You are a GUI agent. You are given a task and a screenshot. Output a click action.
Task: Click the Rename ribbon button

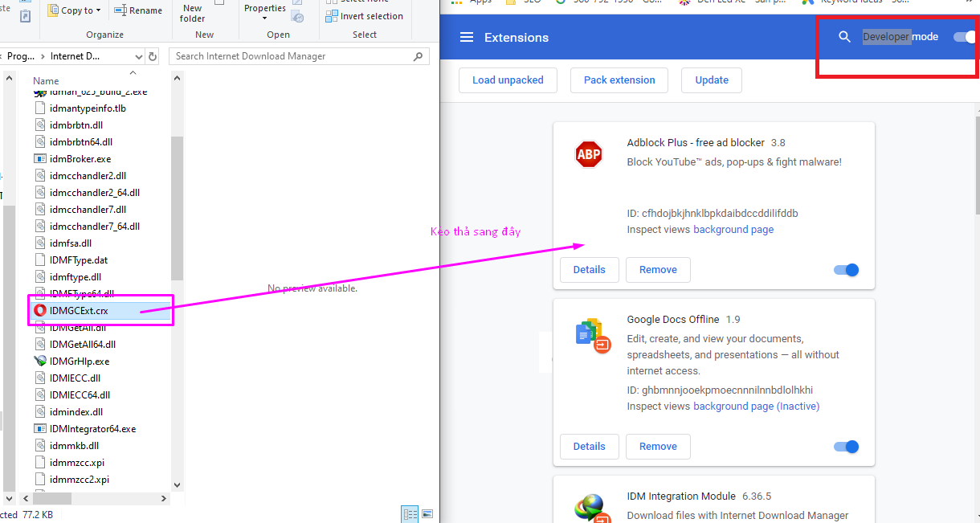pos(137,10)
